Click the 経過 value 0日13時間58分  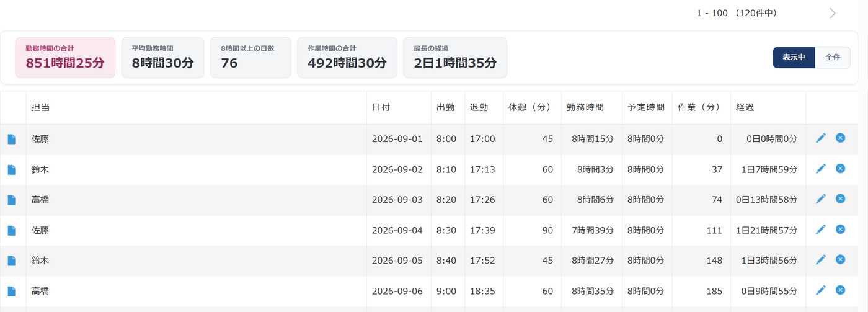(x=767, y=200)
